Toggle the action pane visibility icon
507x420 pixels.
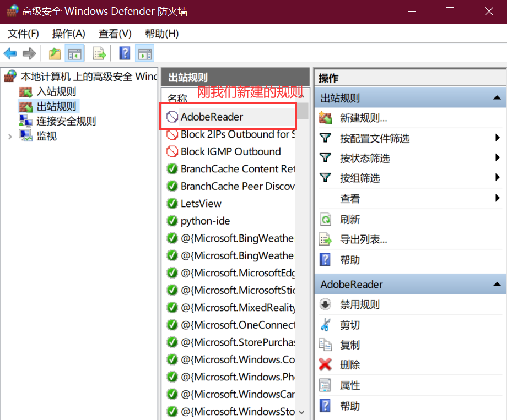[144, 53]
